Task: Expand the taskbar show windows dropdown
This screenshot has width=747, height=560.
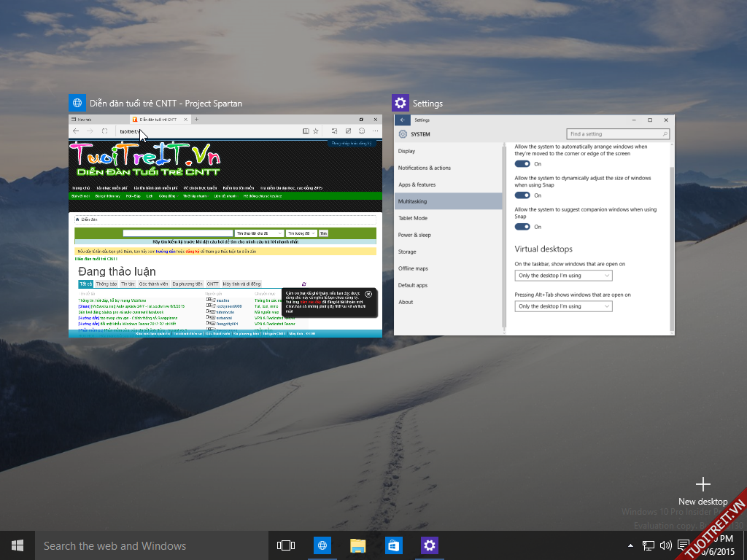Action: [x=563, y=276]
